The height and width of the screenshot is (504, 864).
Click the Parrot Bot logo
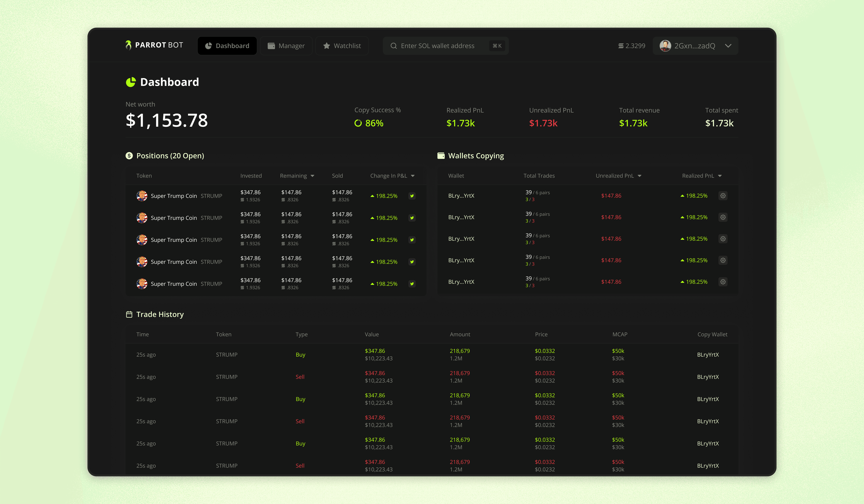[x=154, y=45]
